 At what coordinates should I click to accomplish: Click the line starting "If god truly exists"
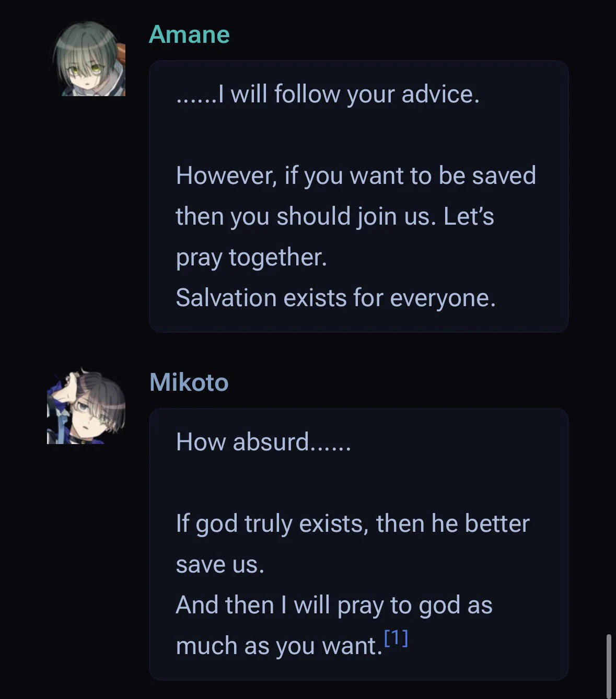point(353,523)
